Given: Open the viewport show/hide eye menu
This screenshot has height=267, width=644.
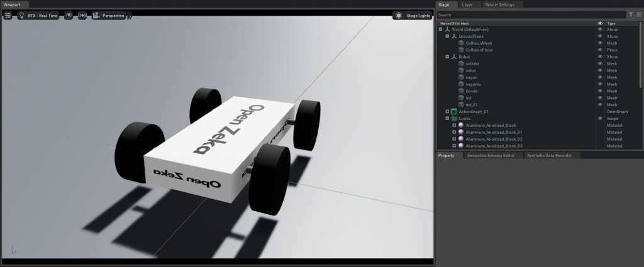Looking at the screenshot, I should point(69,16).
